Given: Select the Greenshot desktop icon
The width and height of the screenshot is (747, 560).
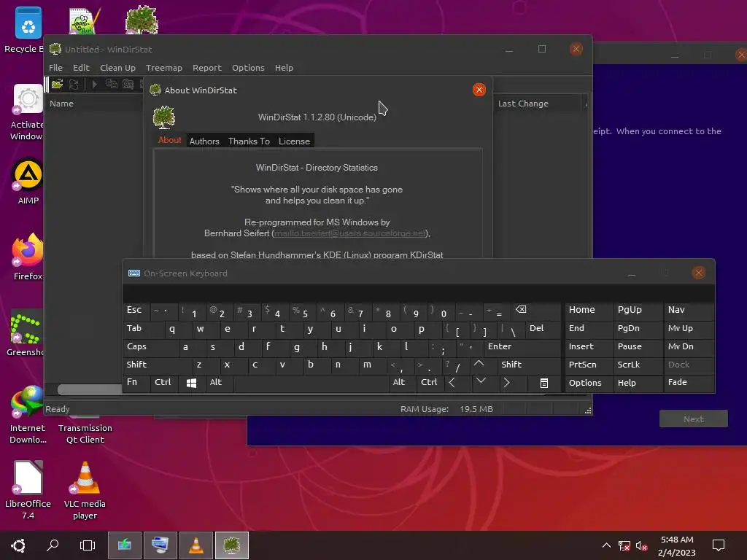Looking at the screenshot, I should pos(27,332).
